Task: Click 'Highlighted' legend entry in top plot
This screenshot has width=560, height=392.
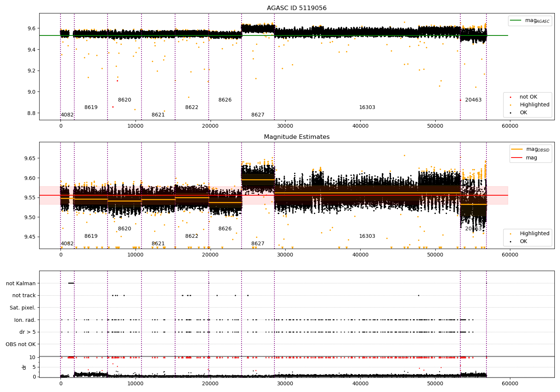Action: pyautogui.click(x=535, y=105)
